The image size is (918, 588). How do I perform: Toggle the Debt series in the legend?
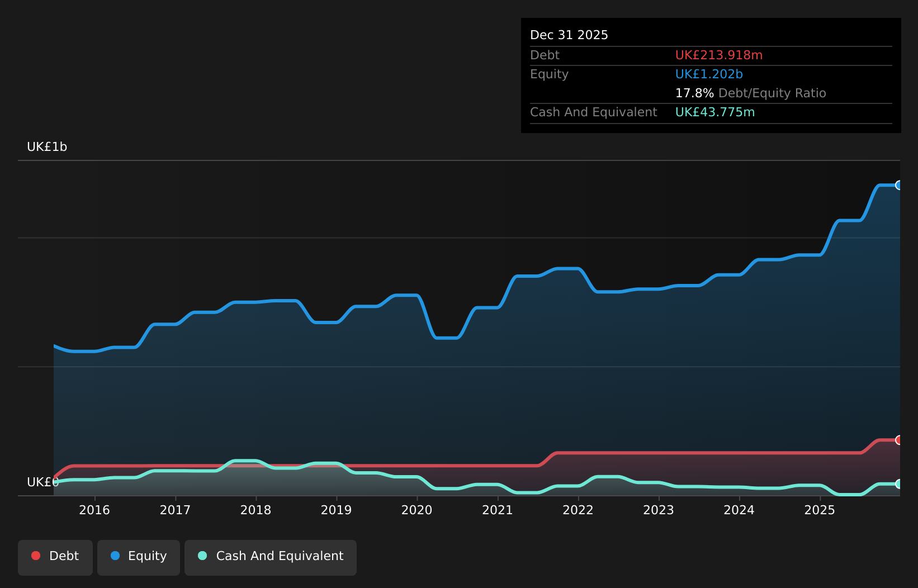(x=55, y=557)
